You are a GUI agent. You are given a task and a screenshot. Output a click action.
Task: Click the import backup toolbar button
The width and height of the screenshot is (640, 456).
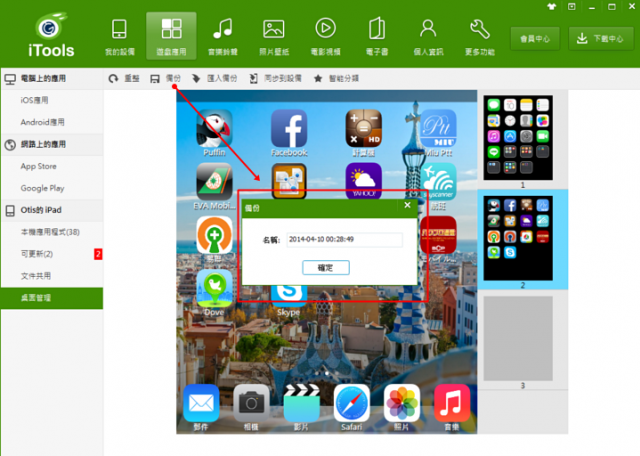point(214,78)
